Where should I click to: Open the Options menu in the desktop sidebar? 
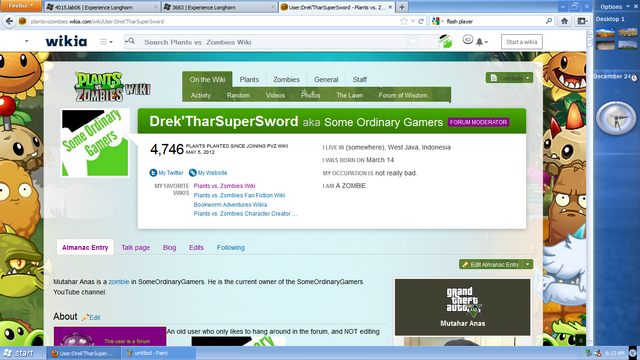[x=615, y=7]
